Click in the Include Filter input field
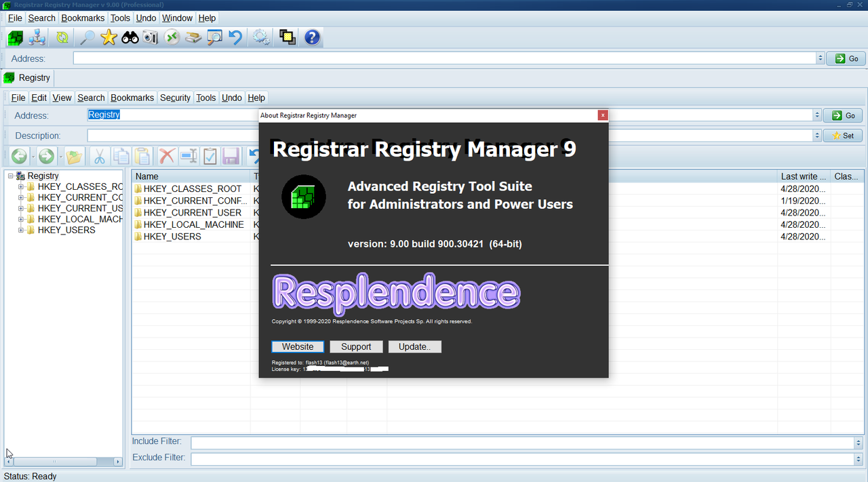 pyautogui.click(x=522, y=443)
